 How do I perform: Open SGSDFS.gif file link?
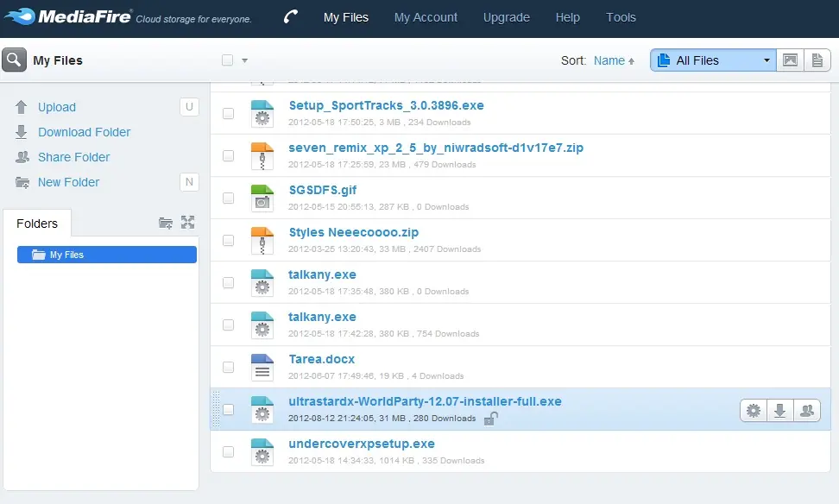click(323, 190)
